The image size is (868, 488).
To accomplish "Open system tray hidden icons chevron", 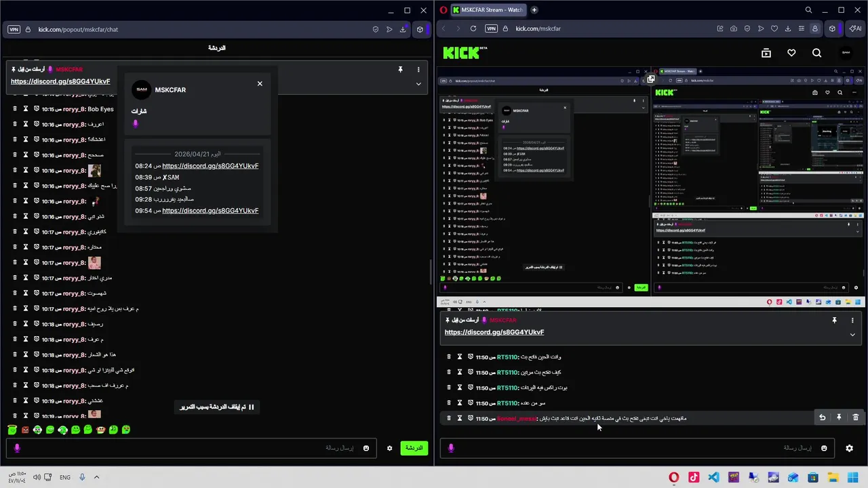I will point(96,477).
